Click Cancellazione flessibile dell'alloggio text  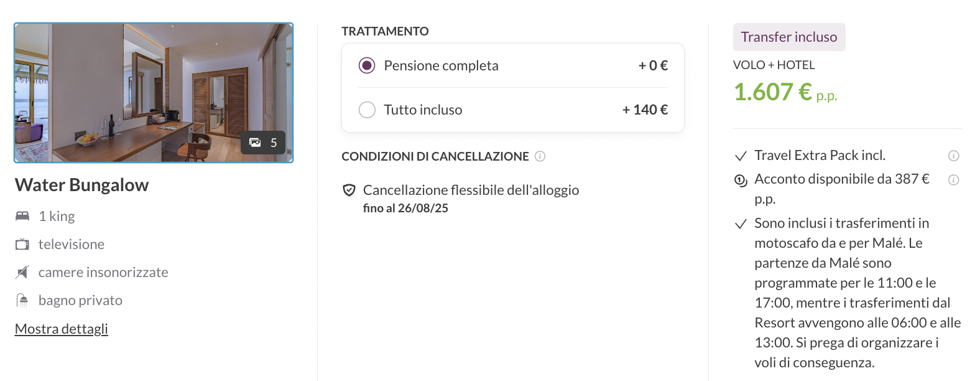tap(471, 190)
